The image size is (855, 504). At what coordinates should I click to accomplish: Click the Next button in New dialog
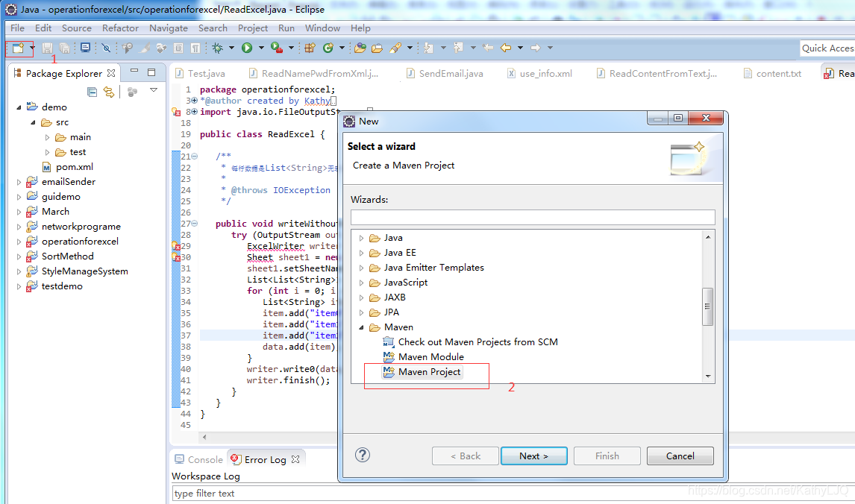(x=534, y=456)
